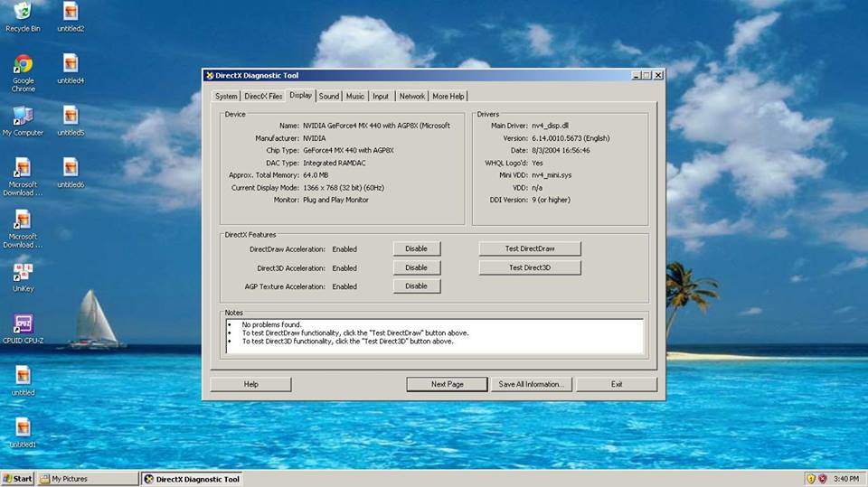The height and width of the screenshot is (487, 868).
Task: Go to Next Page
Action: coord(447,384)
